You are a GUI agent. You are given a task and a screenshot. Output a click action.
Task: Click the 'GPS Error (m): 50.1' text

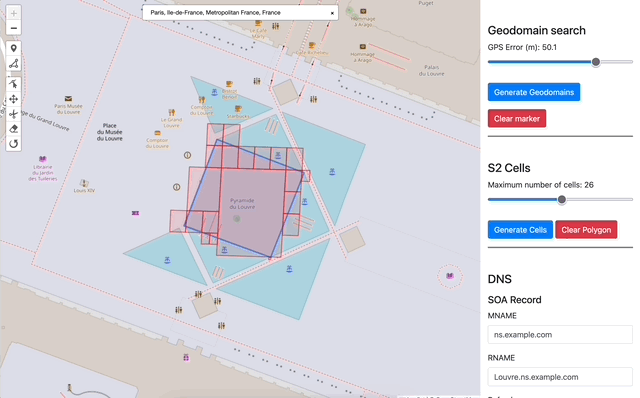[x=522, y=47]
